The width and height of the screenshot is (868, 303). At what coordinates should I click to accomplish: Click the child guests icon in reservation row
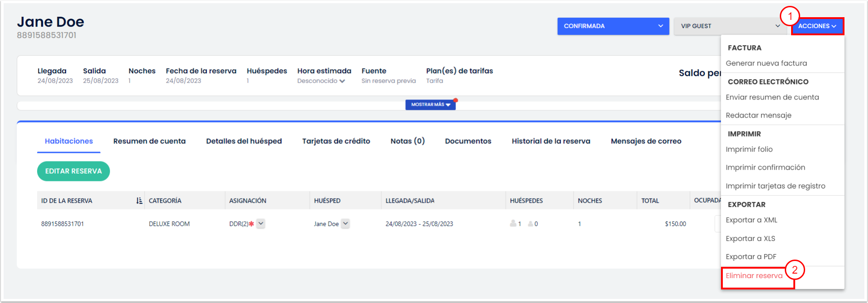coord(531,224)
